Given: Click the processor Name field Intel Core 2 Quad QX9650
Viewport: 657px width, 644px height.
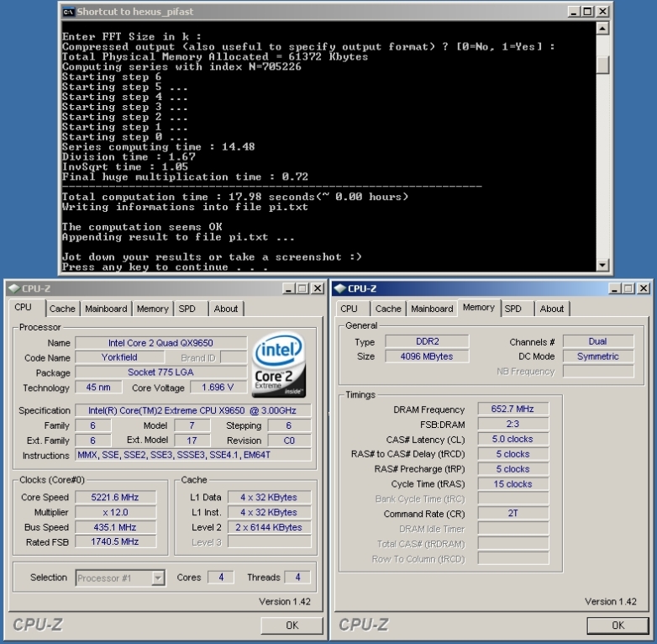Looking at the screenshot, I should point(161,343).
